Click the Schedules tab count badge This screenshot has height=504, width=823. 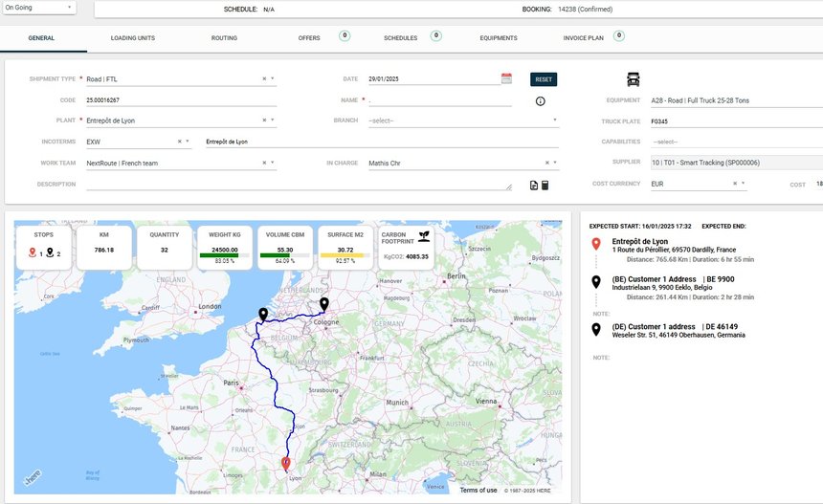(x=435, y=35)
